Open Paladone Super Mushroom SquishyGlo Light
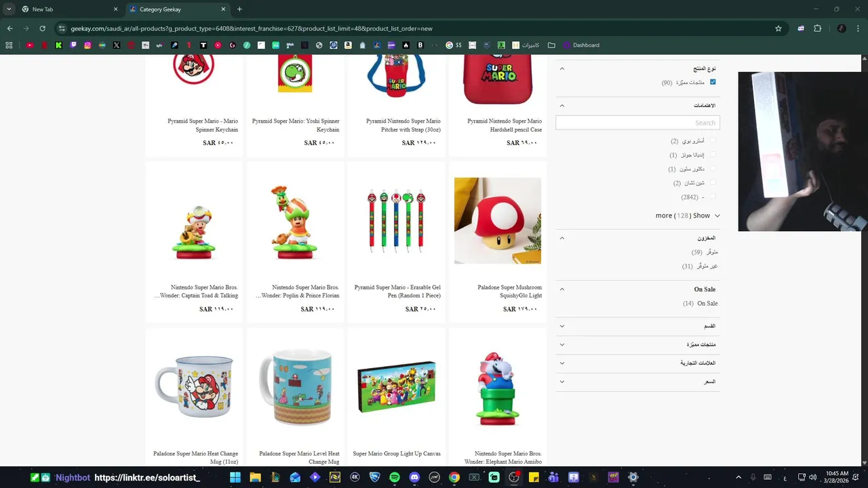868x488 pixels. [509, 291]
